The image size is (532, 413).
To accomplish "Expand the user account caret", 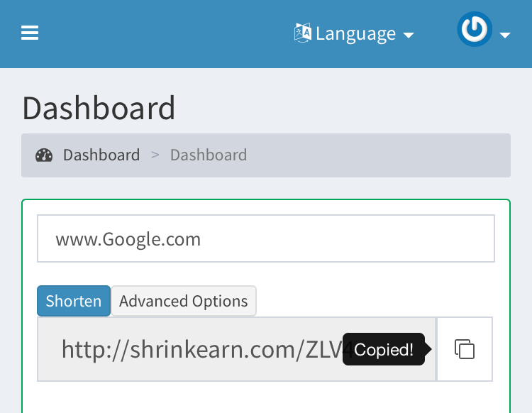I will tap(505, 35).
